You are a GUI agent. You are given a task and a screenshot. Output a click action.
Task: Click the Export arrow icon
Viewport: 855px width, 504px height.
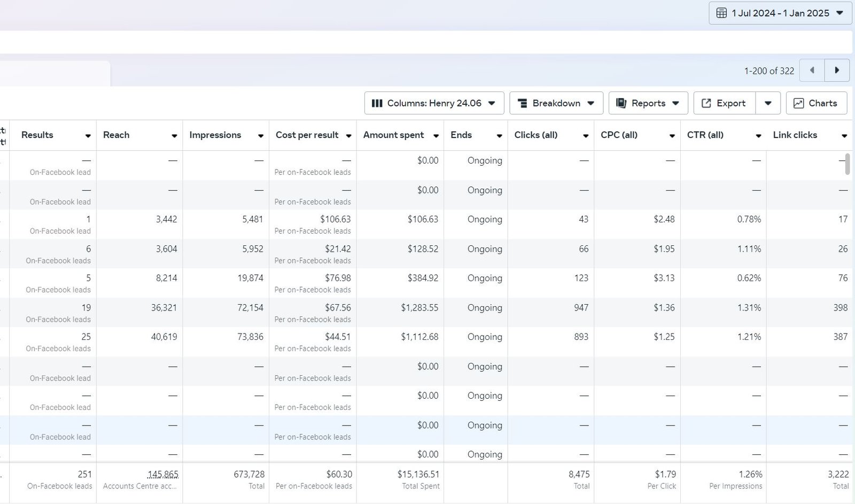(706, 103)
